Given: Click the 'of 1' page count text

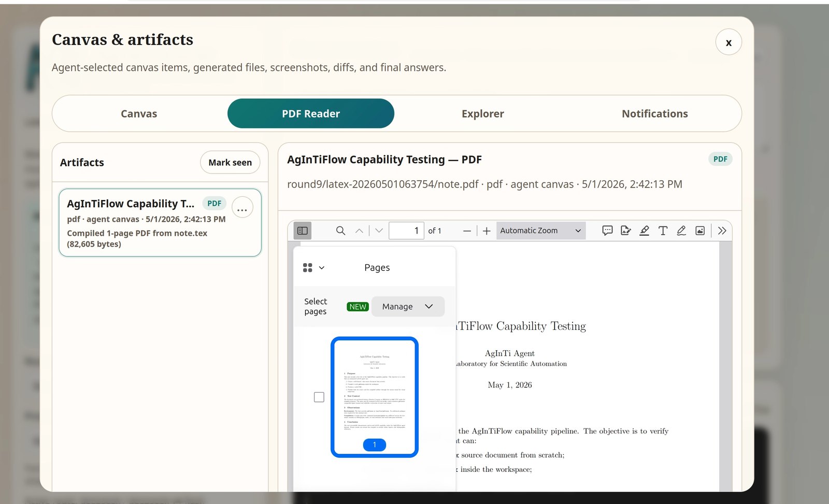Looking at the screenshot, I should pos(435,231).
